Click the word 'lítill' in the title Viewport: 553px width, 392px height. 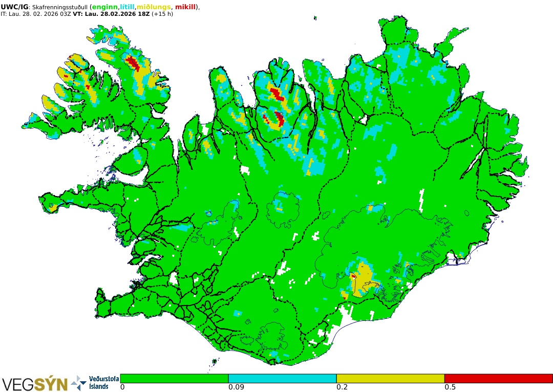127,7
